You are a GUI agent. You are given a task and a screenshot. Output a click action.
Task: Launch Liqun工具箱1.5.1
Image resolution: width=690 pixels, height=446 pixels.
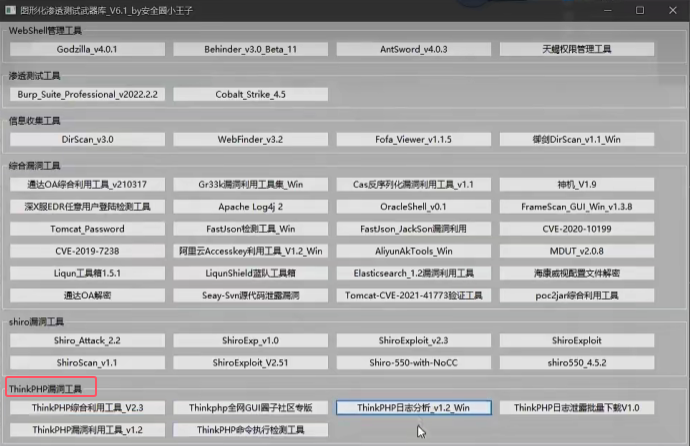tap(87, 273)
